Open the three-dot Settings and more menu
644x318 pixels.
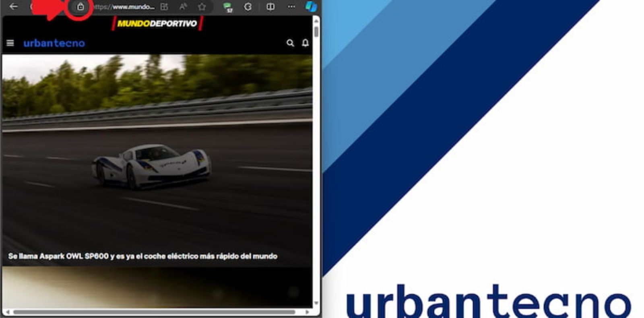(x=291, y=6)
